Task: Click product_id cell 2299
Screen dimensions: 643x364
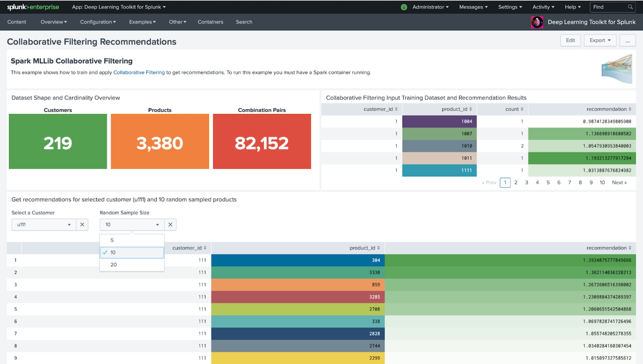Action: pos(298,358)
